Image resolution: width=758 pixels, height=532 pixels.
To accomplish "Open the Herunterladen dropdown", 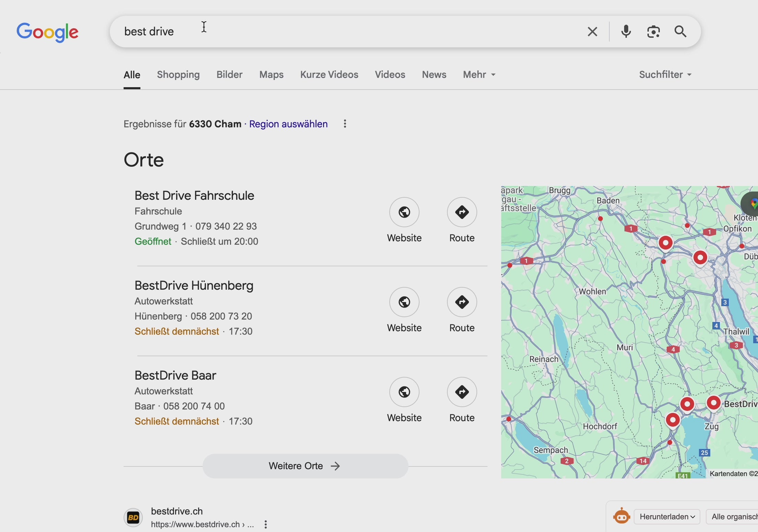I will pyautogui.click(x=667, y=517).
